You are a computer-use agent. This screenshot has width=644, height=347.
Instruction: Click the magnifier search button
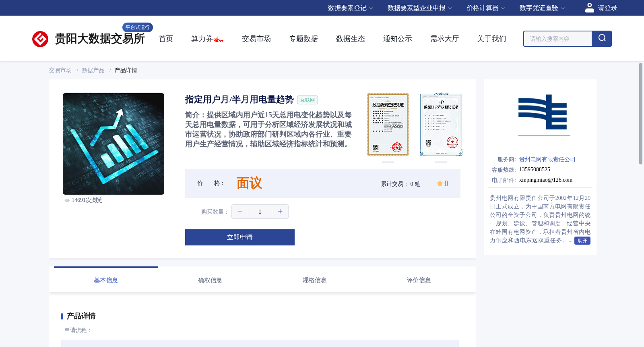click(602, 39)
